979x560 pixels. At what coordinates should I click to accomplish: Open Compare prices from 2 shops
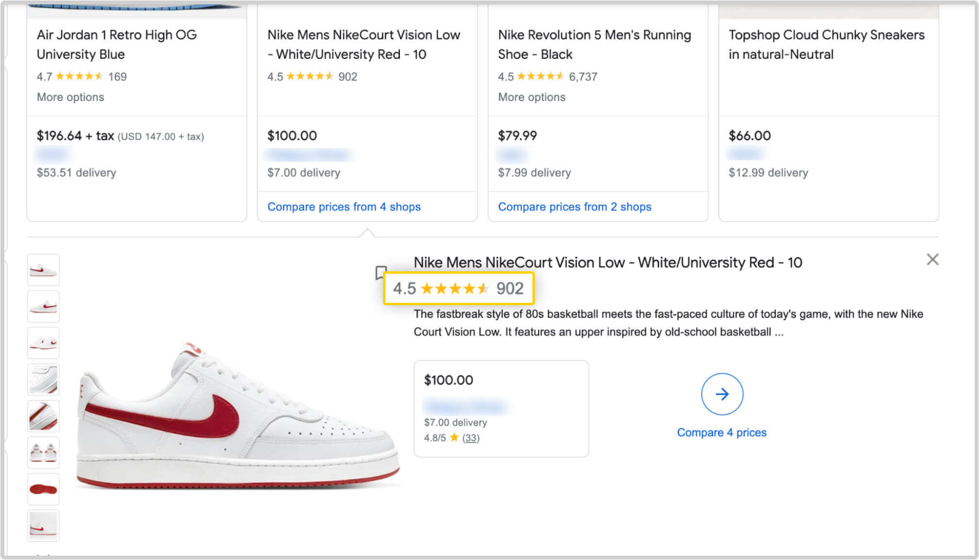pyautogui.click(x=575, y=207)
